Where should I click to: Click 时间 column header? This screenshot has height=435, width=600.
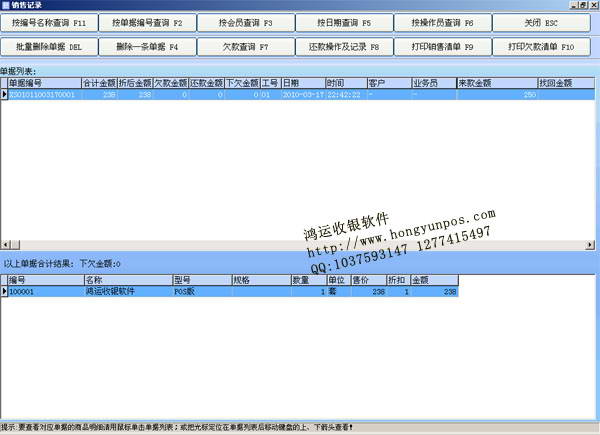[x=346, y=83]
